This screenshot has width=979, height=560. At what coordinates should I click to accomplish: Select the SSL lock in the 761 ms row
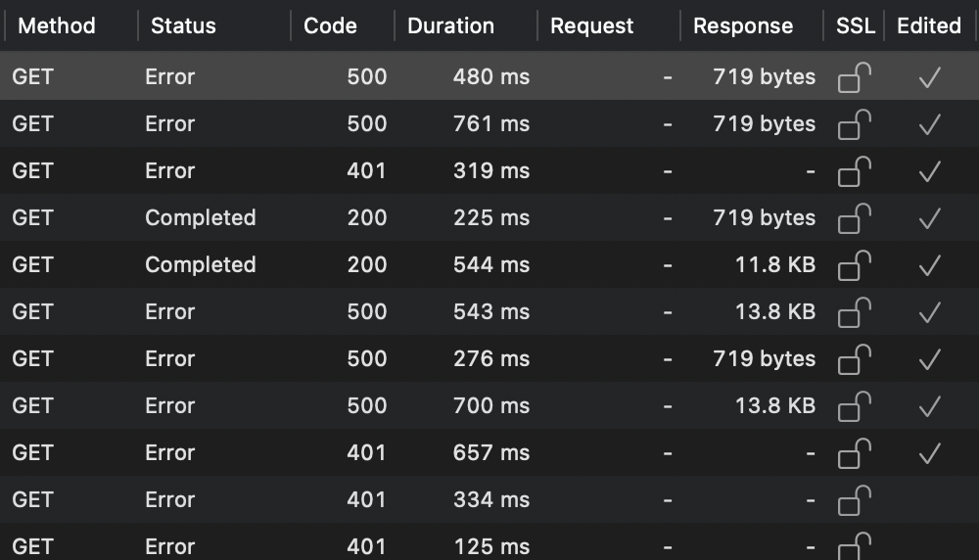coord(855,124)
